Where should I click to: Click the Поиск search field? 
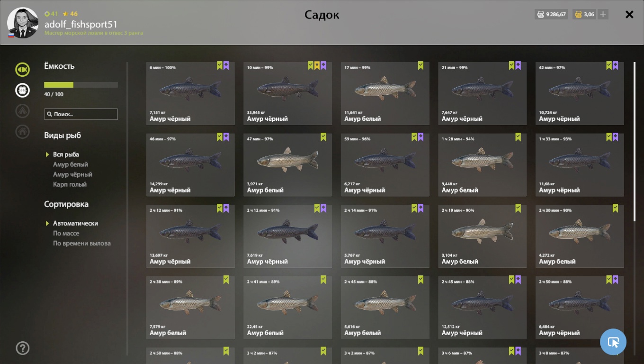pos(81,114)
